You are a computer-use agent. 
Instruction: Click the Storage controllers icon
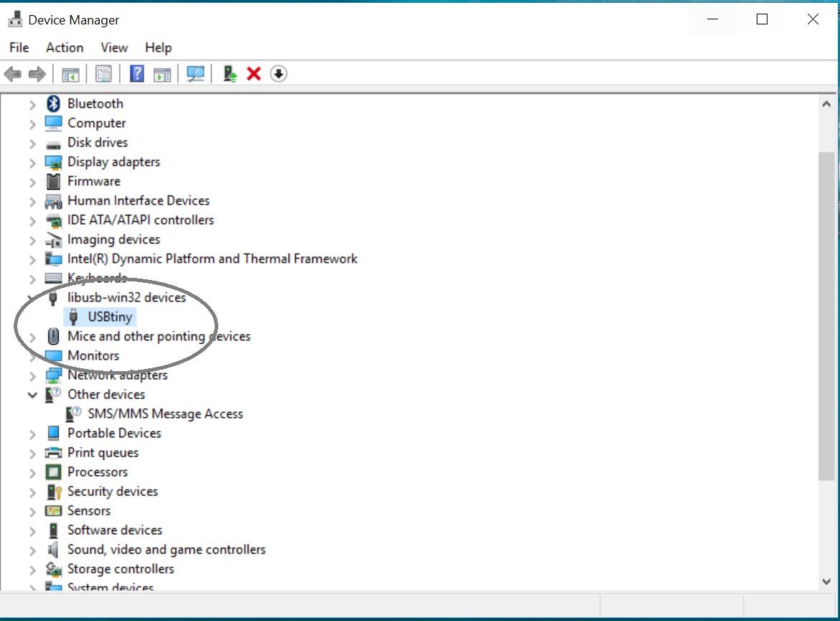click(x=53, y=569)
